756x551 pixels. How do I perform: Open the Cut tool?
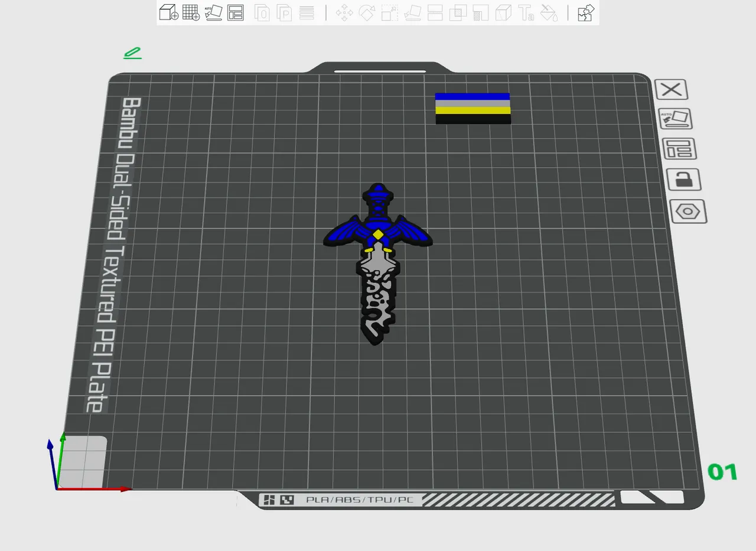[435, 12]
